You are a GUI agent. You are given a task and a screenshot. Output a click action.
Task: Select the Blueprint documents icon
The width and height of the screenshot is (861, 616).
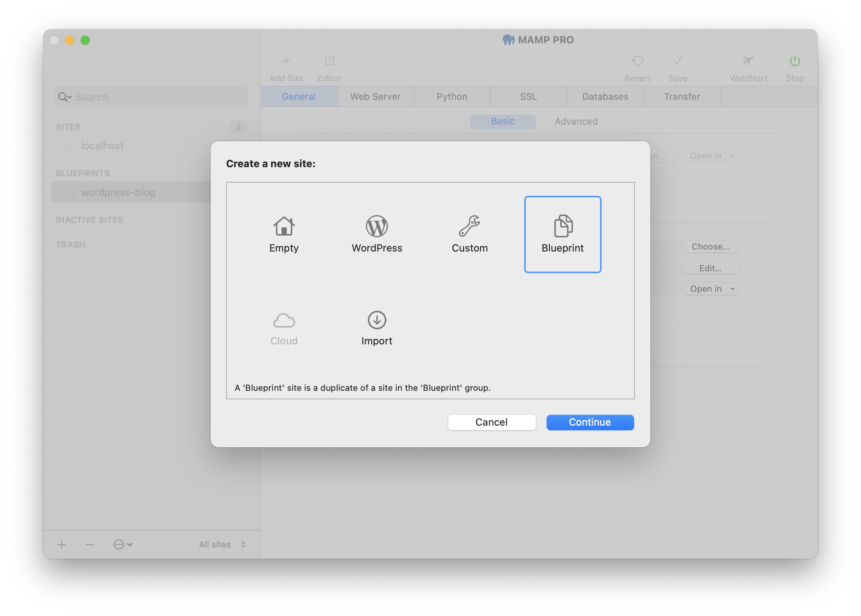[563, 226]
